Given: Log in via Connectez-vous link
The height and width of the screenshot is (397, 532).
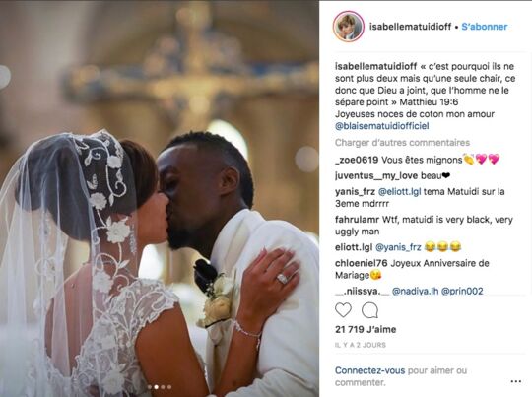Looking at the screenshot, I should click(x=369, y=370).
